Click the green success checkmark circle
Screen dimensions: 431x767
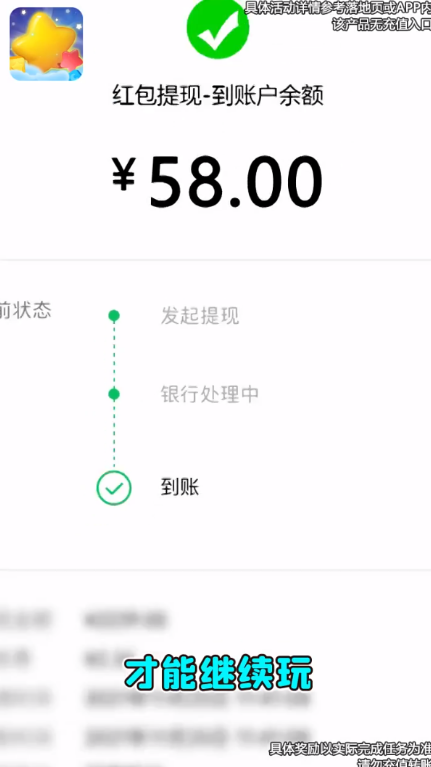click(x=218, y=28)
